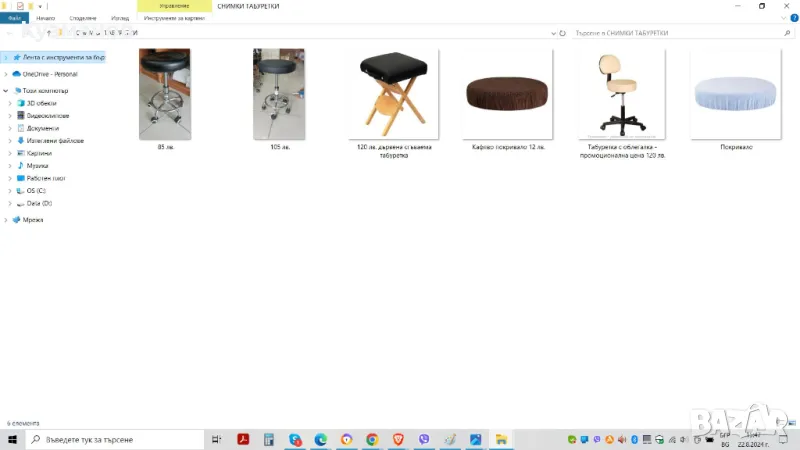Image resolution: width=800 pixels, height=450 pixels.
Task: Open the Файл menu
Action: pos(15,18)
